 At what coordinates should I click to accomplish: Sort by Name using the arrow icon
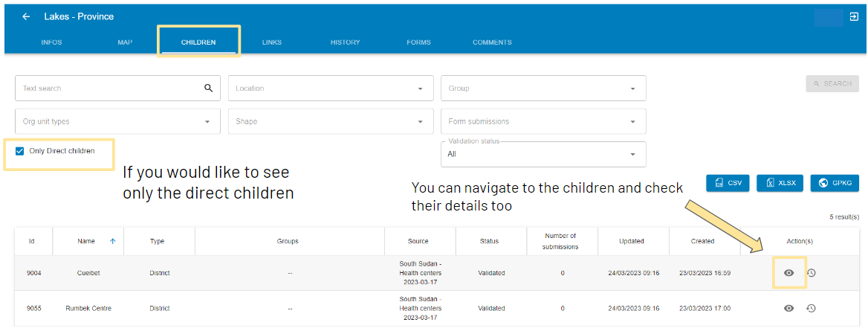tap(113, 241)
